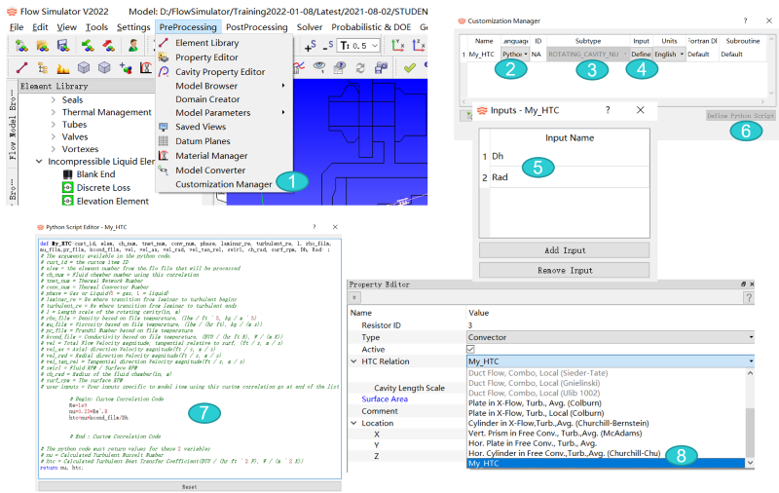Click the red arrow export icon
This screenshot has height=493, width=779.
coord(109,46)
